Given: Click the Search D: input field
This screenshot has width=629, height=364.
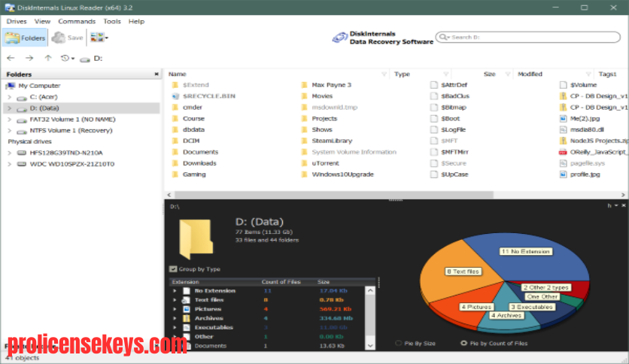Looking at the screenshot, I should pyautogui.click(x=528, y=37).
